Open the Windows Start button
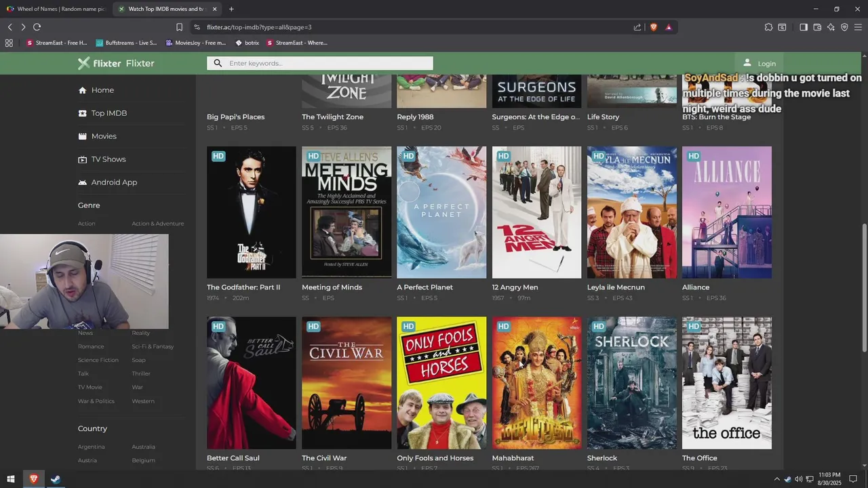 point(12,479)
